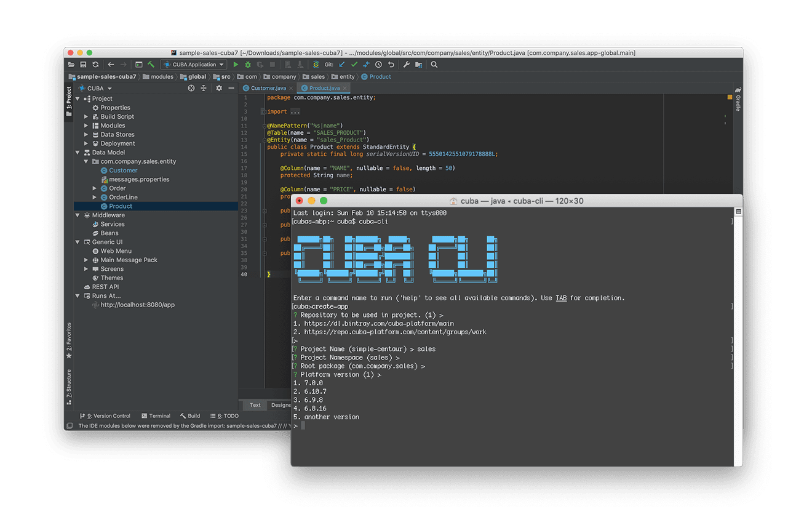Open the Terminal tool window tab
This screenshot has width=812, height=517.
(156, 416)
